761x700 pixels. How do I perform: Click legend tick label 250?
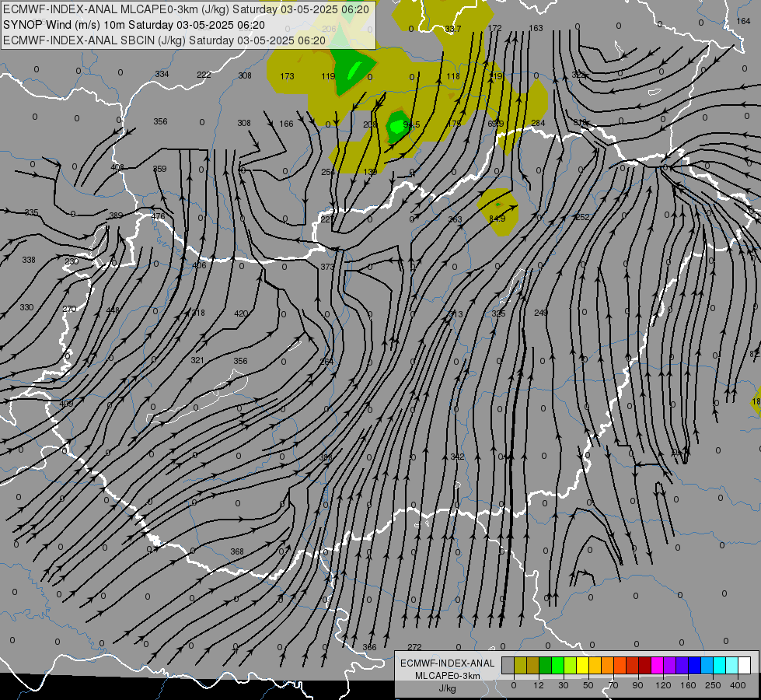[713, 685]
